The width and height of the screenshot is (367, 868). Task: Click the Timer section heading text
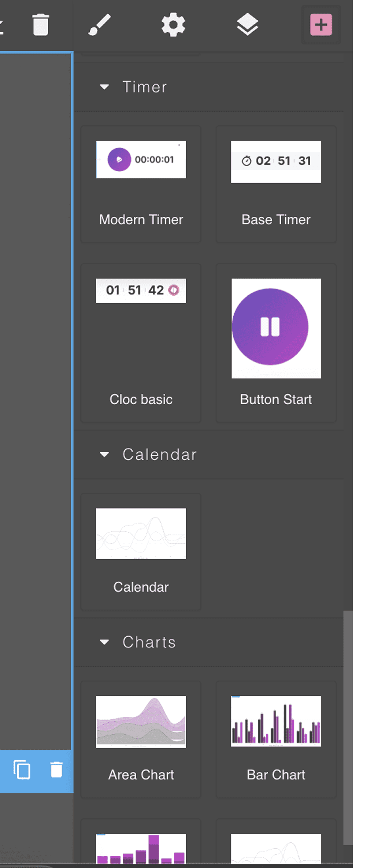click(145, 87)
